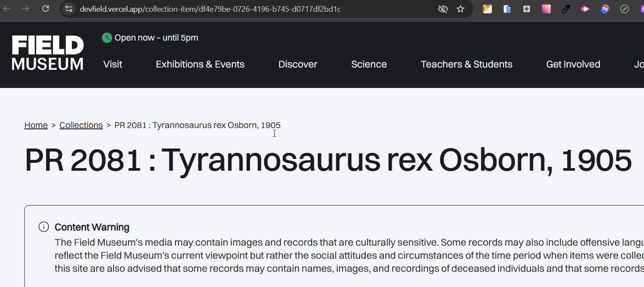Expand the Science navigation menu
The height and width of the screenshot is (287, 644).
click(369, 64)
